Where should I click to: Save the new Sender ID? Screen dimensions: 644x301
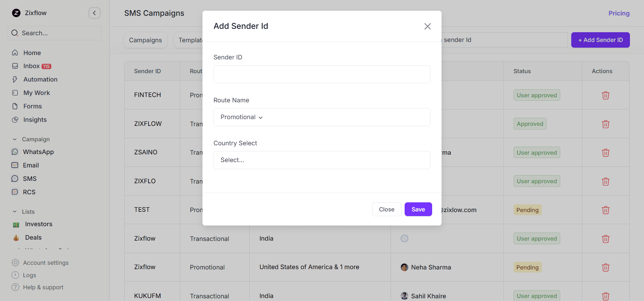[x=418, y=209]
